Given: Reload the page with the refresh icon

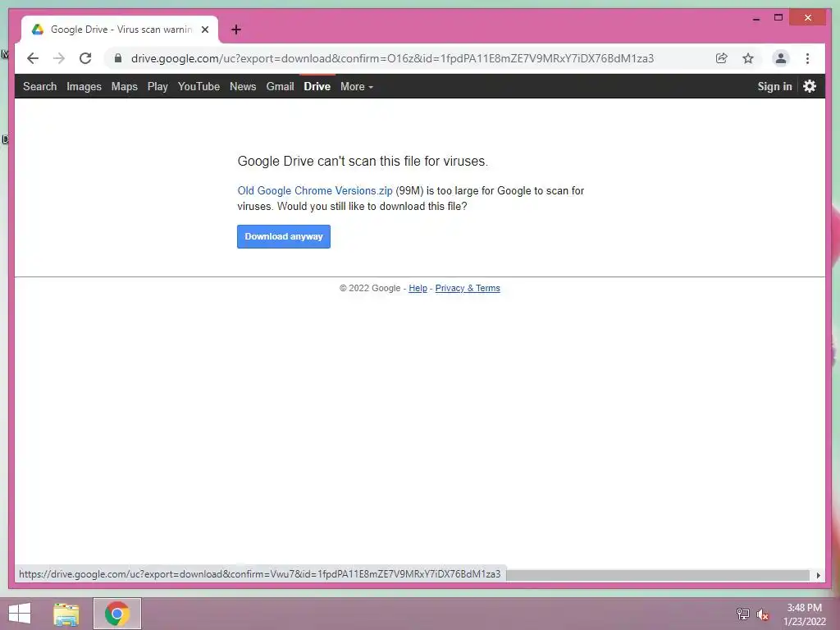Looking at the screenshot, I should click(x=85, y=58).
